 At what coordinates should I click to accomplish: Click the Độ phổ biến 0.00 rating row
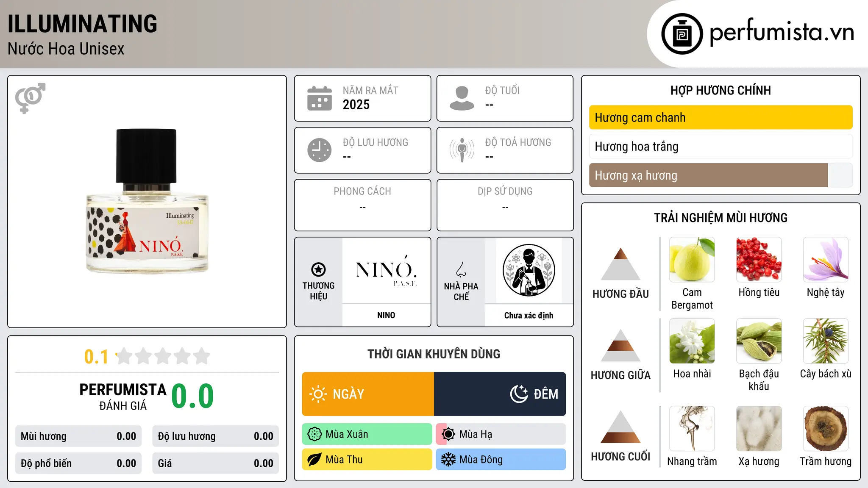78,463
